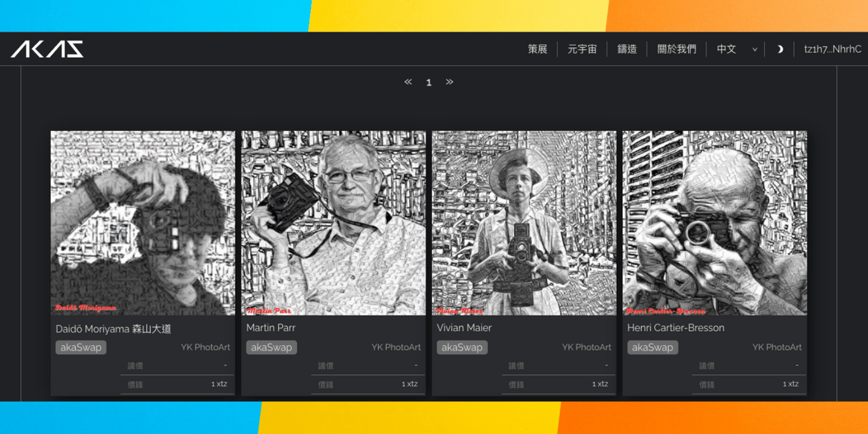Click 1 xtz price on Vivian Maier card
Image resolution: width=868 pixels, height=434 pixels.
pos(600,384)
